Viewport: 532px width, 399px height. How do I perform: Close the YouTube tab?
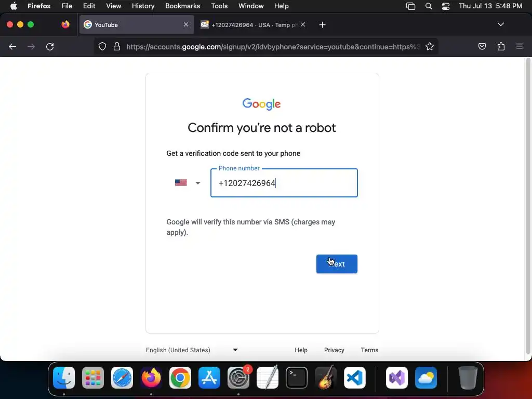point(186,24)
